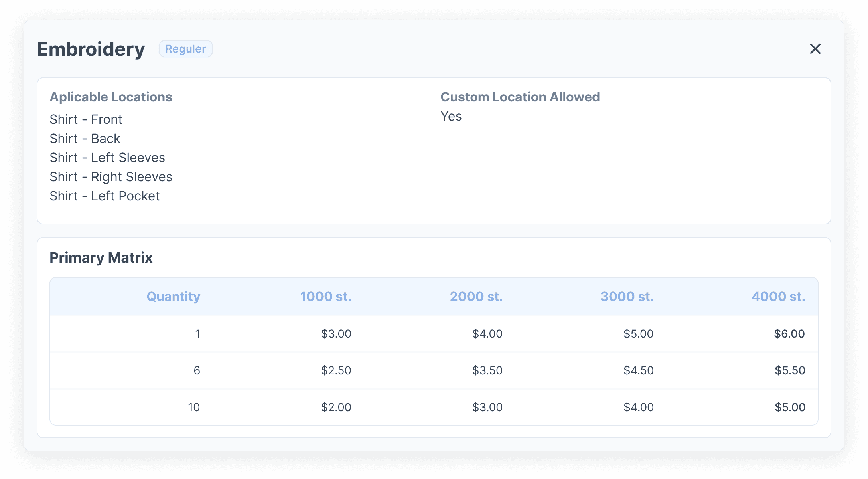The height and width of the screenshot is (479, 868).
Task: Click the Yes value under Custom Location Allowed
Action: pos(451,116)
